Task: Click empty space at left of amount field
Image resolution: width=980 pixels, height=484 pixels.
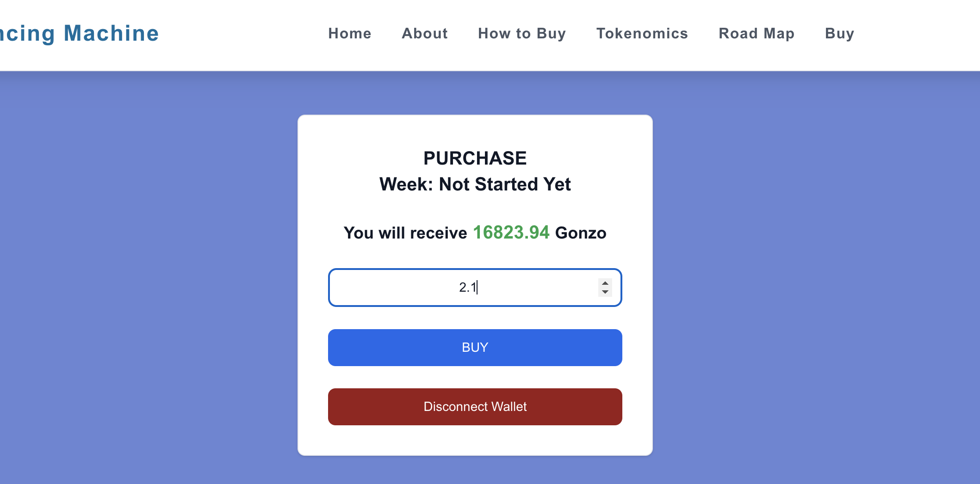Action: [x=389, y=288]
